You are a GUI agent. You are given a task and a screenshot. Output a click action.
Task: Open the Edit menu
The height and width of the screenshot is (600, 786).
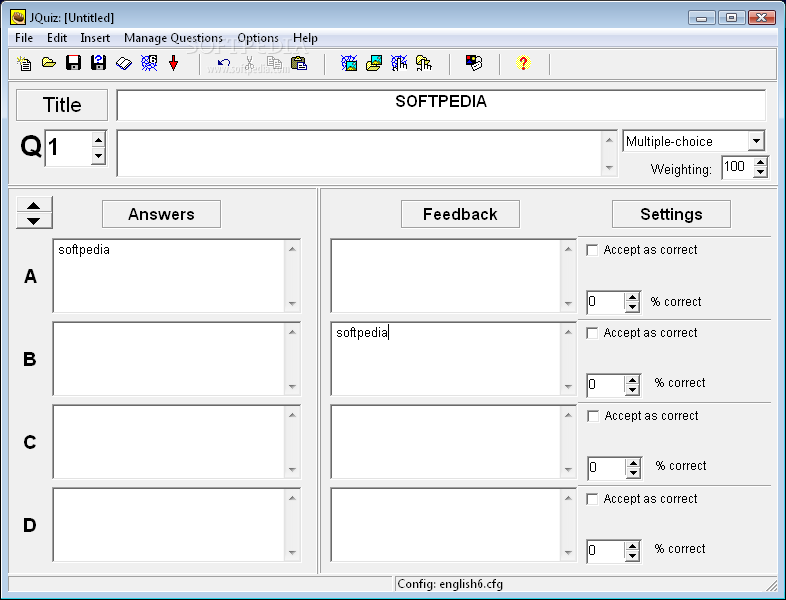tap(57, 38)
